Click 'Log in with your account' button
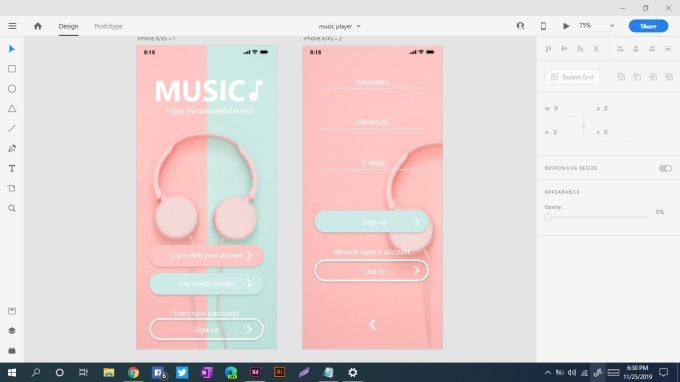The height and width of the screenshot is (382, 680). (206, 255)
